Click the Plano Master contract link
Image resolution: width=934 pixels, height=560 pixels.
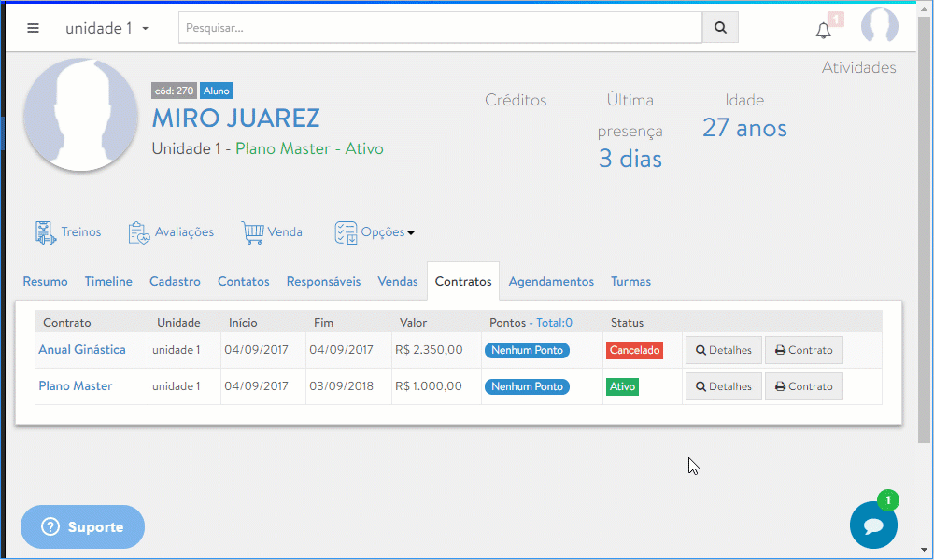(75, 385)
